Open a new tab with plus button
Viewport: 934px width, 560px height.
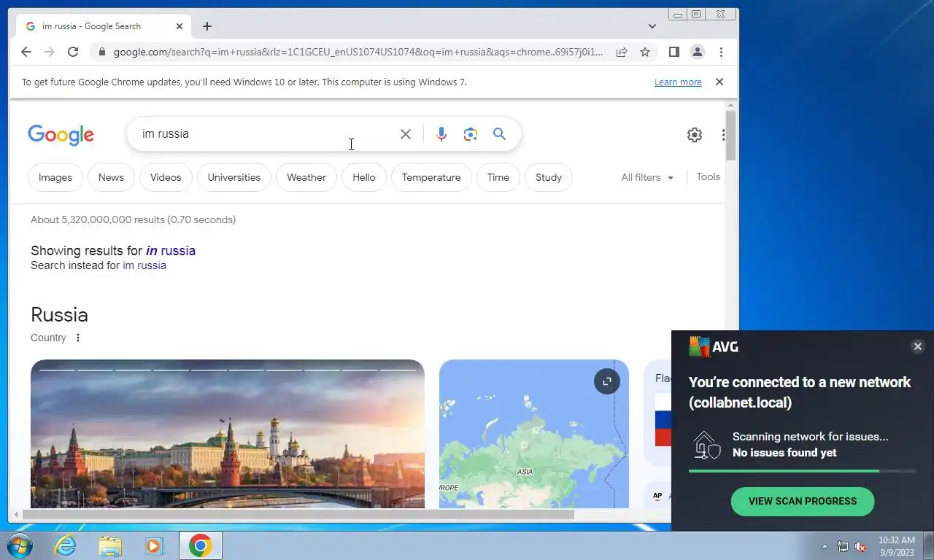click(207, 26)
